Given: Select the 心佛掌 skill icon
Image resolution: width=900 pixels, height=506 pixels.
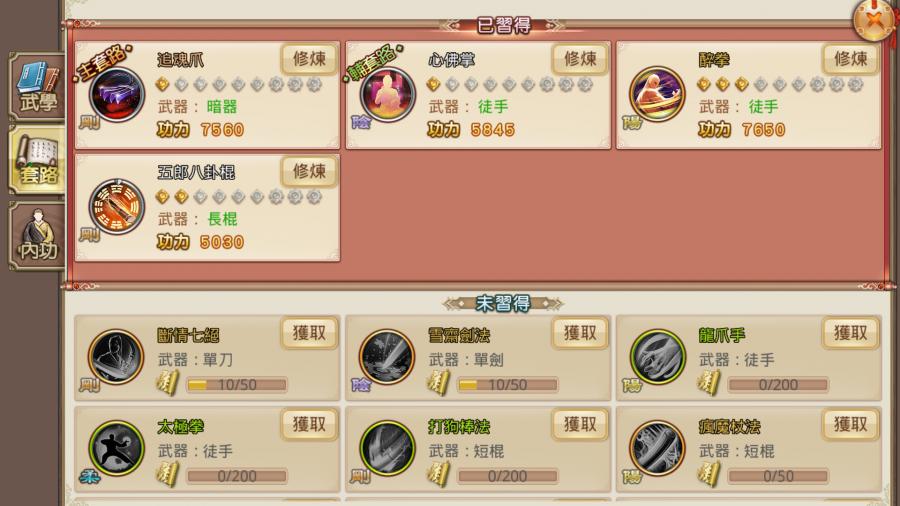Looking at the screenshot, I should pyautogui.click(x=387, y=95).
